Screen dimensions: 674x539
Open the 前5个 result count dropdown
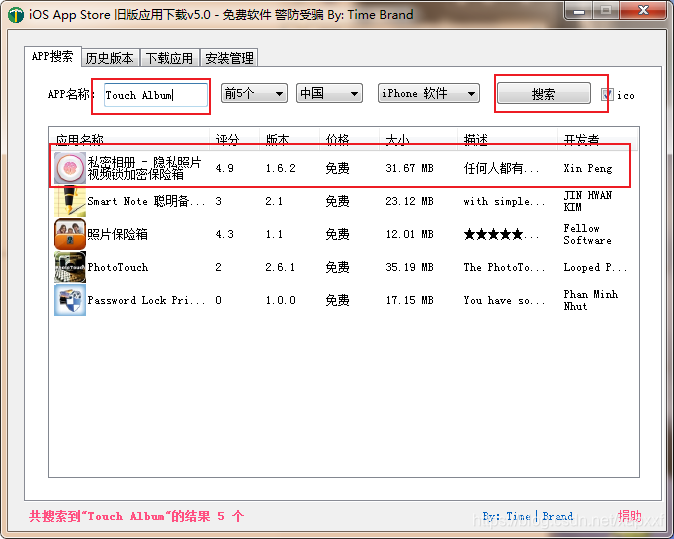(254, 93)
